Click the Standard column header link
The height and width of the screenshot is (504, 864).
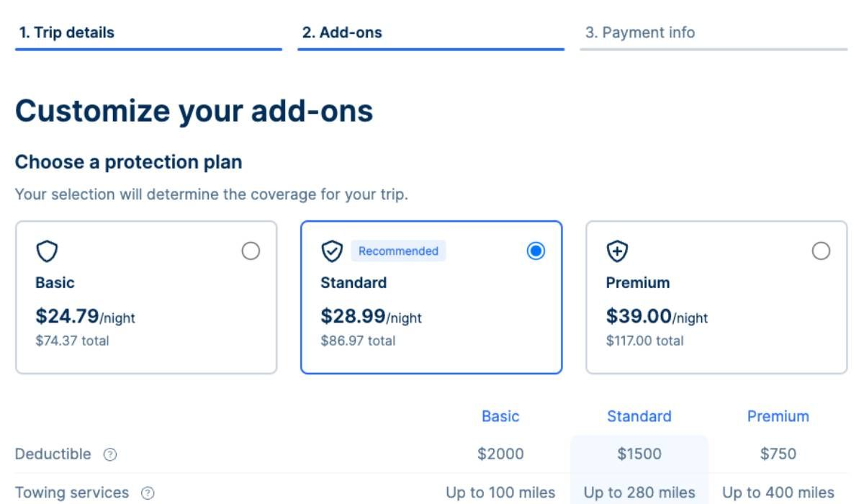click(x=639, y=416)
